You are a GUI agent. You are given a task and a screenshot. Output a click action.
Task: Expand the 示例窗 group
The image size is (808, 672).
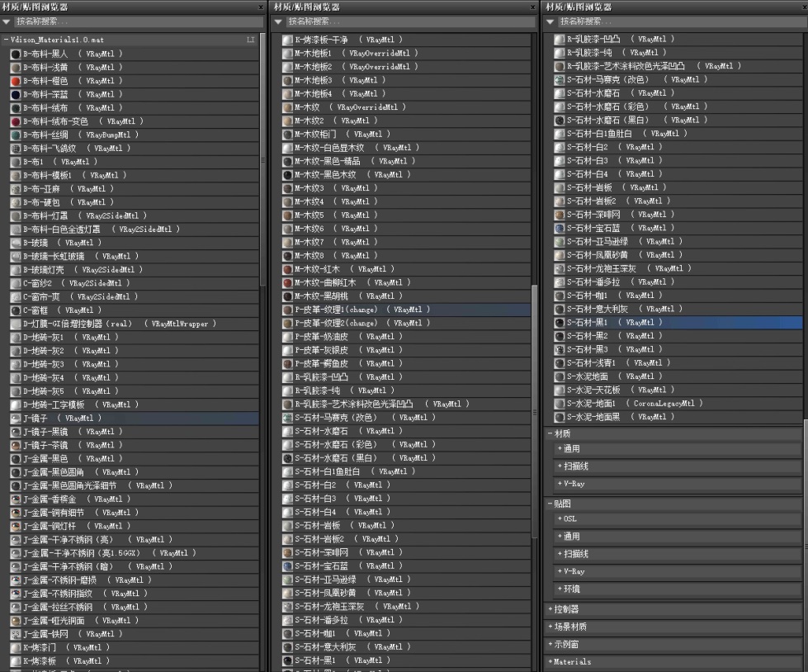click(x=550, y=645)
